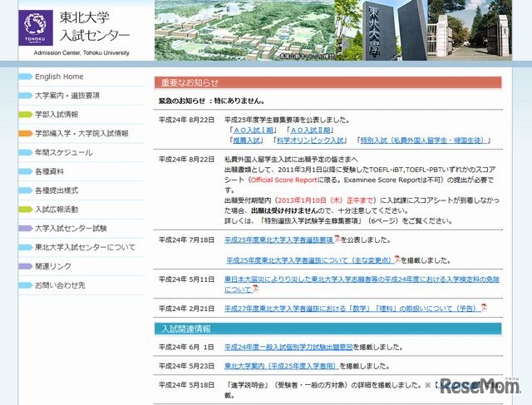
Task: Click red 2013年1月10日(木)正午まで text
Action: click(x=325, y=200)
